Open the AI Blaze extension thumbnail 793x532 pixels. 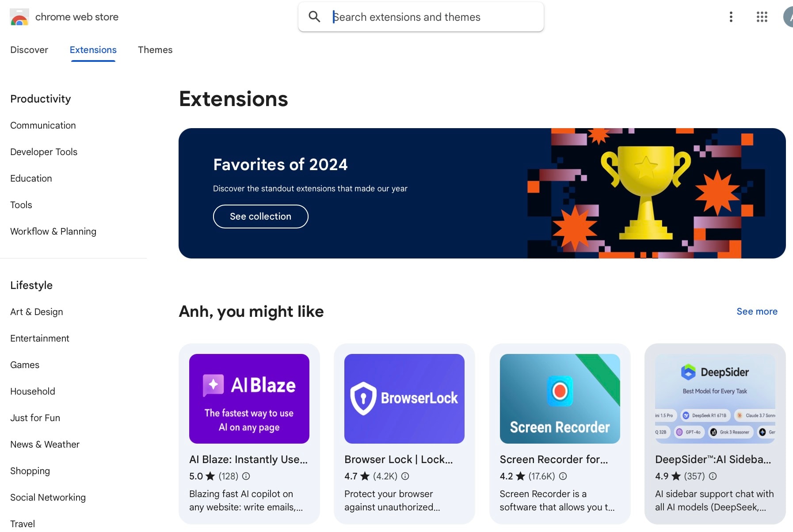point(249,399)
